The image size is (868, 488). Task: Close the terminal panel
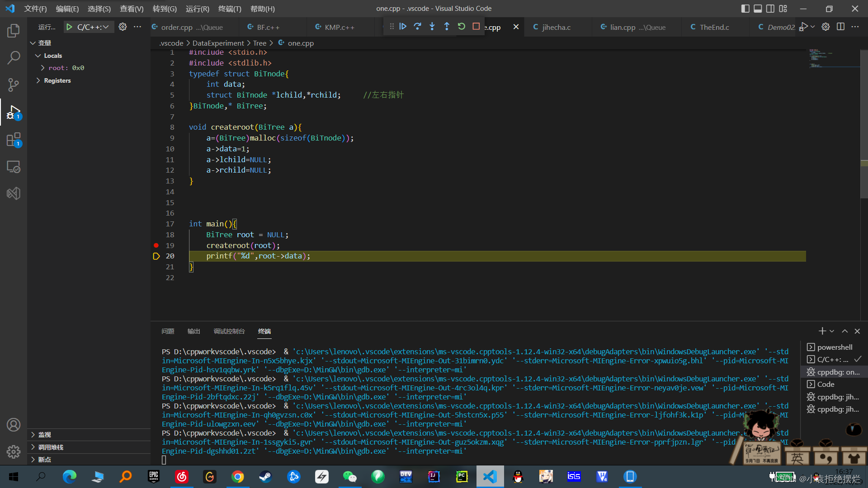coord(857,331)
